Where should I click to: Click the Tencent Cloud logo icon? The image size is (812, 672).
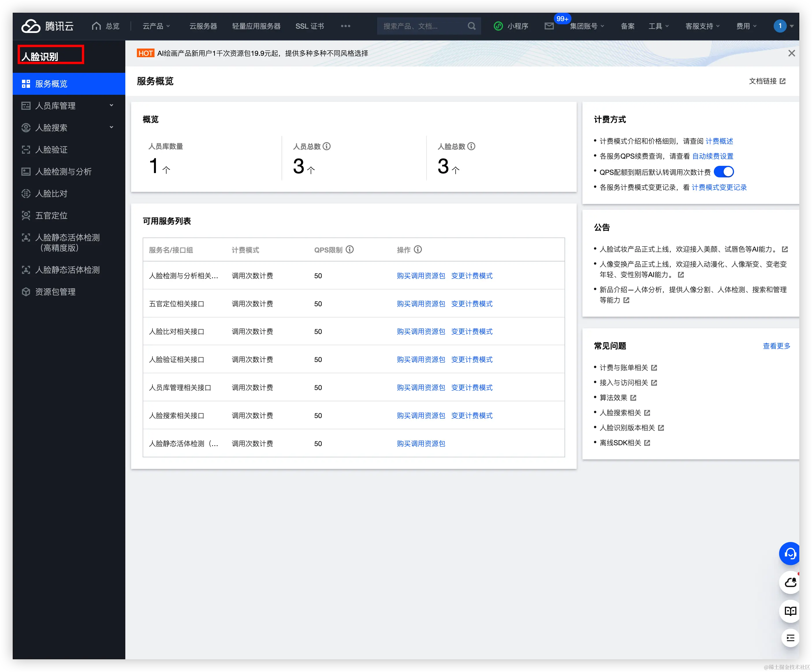click(31, 26)
